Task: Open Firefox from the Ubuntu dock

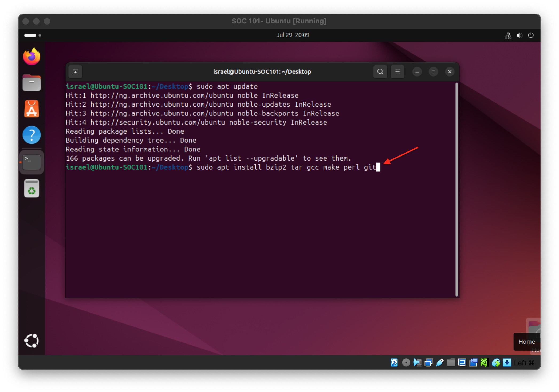Action: (x=32, y=57)
